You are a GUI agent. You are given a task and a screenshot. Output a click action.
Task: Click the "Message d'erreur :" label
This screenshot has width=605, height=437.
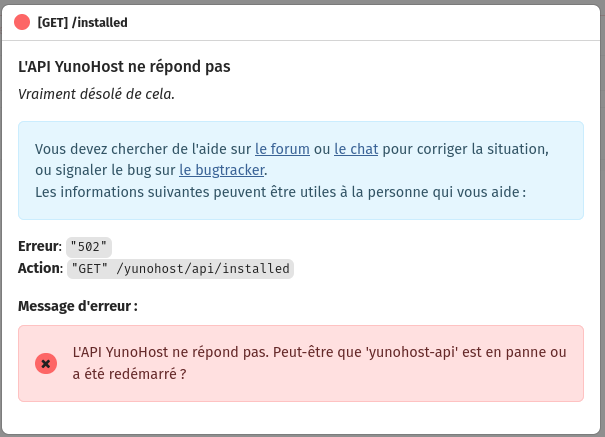click(x=78, y=306)
